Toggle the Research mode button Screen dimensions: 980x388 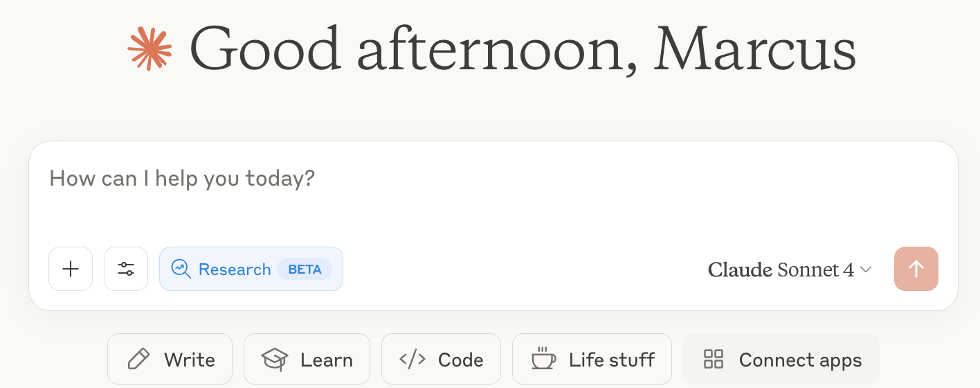point(251,269)
